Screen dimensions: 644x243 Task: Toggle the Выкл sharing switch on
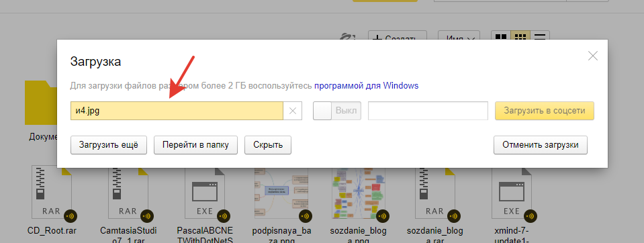click(x=337, y=111)
